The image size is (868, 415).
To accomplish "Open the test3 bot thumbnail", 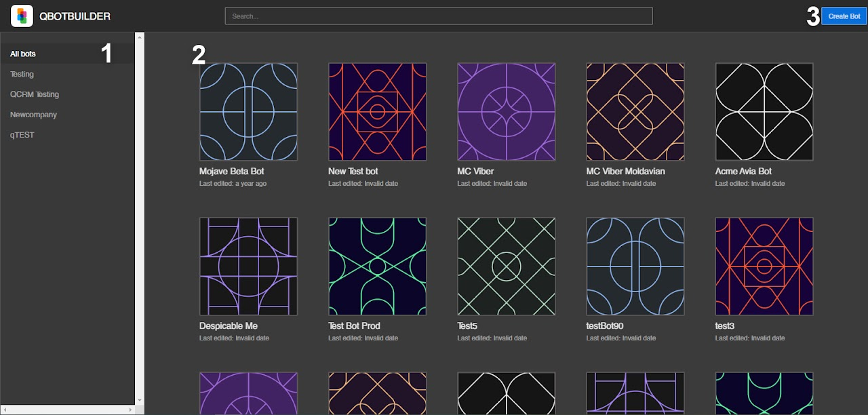I will 764,266.
